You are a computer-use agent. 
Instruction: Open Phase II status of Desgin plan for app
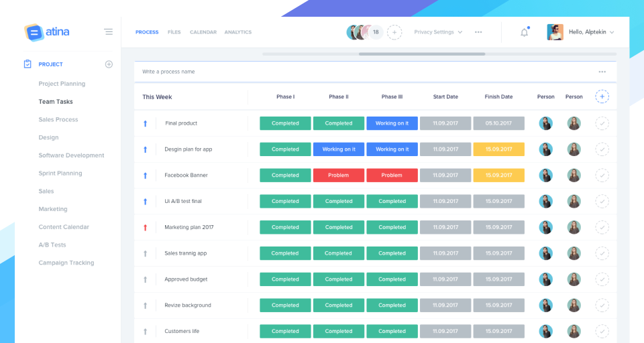pos(338,149)
